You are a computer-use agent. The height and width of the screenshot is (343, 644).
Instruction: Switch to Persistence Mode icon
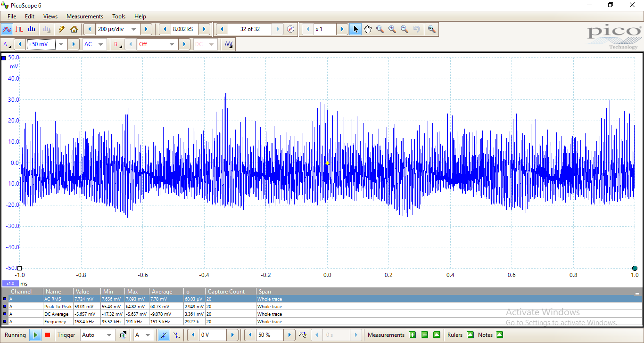click(19, 29)
